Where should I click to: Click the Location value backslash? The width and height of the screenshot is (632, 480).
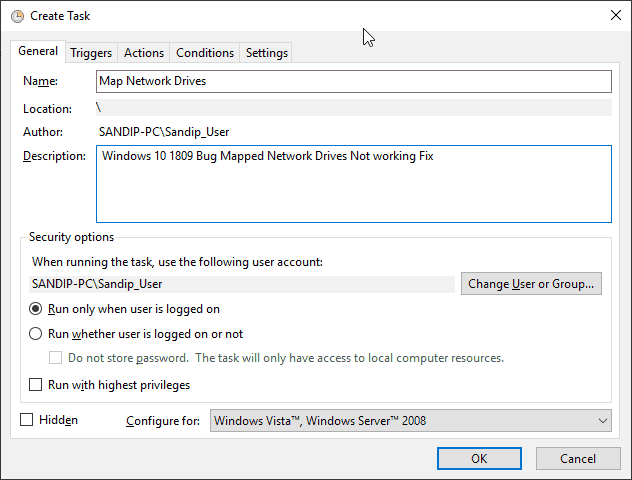click(x=98, y=108)
